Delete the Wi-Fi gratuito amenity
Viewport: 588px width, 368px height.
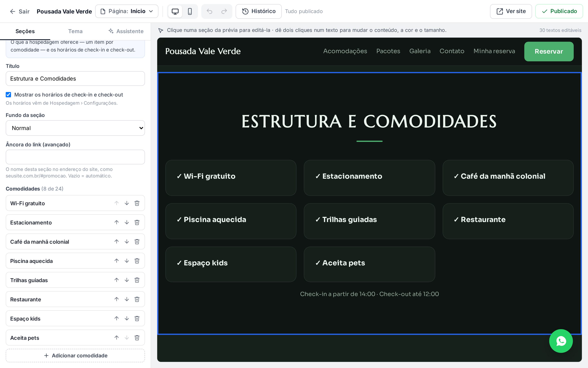(137, 203)
